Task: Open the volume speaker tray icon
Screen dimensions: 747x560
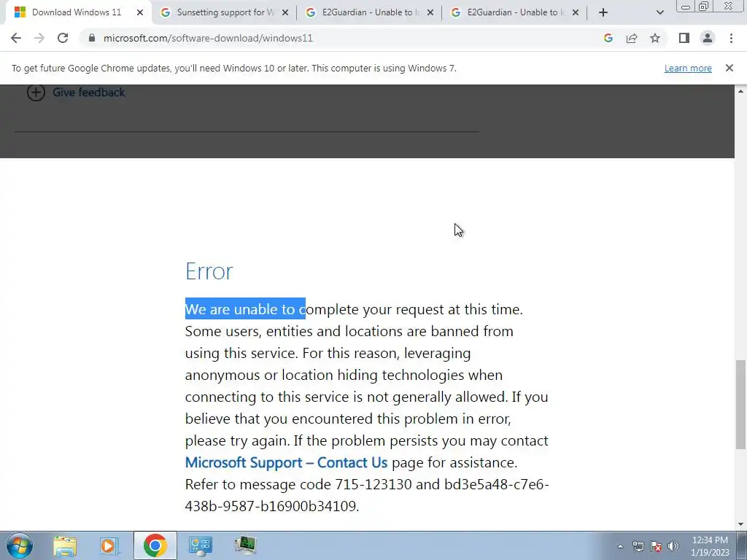Action: (x=673, y=546)
